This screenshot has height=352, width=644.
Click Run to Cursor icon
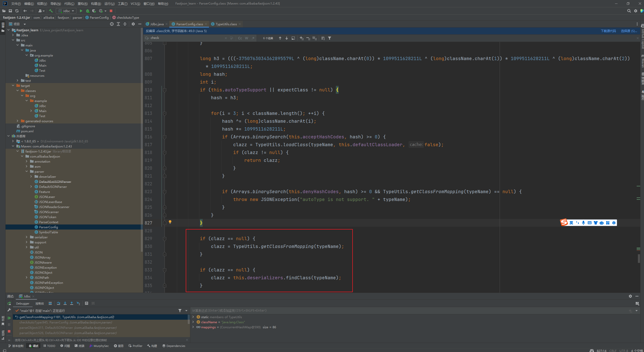78,303
